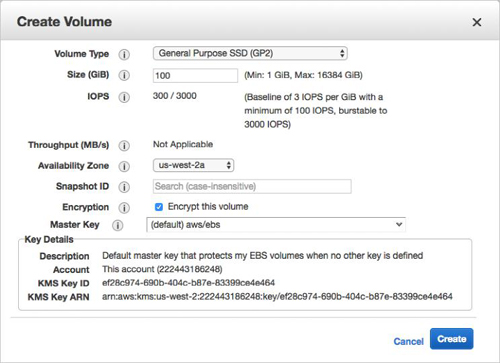Uncheck the Encrypt this volume checkbox
500x363 pixels.
159,207
